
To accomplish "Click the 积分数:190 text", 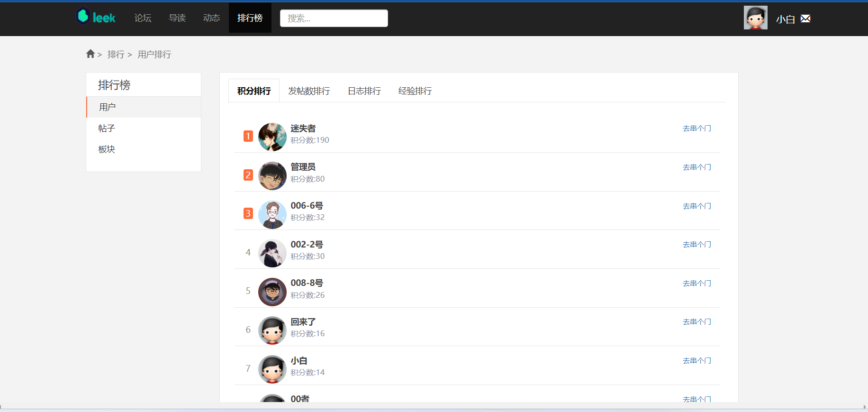I will [310, 140].
